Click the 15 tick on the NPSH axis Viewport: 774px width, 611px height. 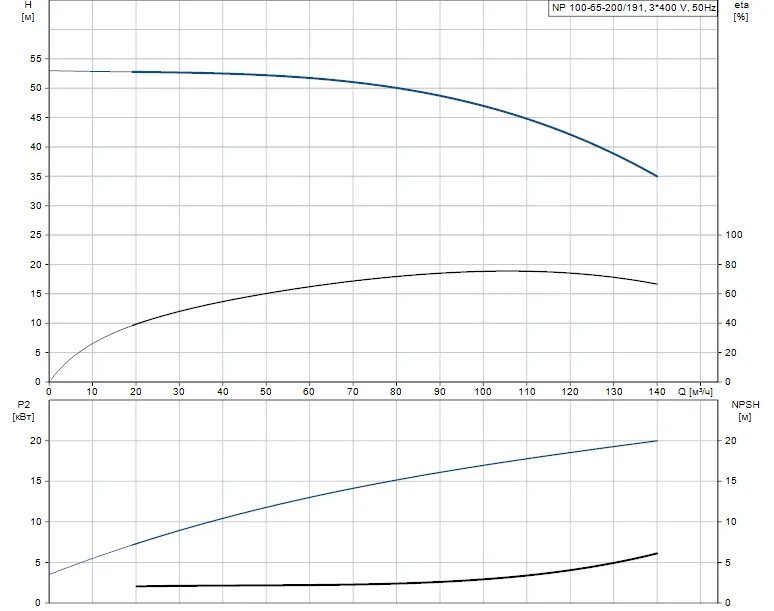pos(731,481)
